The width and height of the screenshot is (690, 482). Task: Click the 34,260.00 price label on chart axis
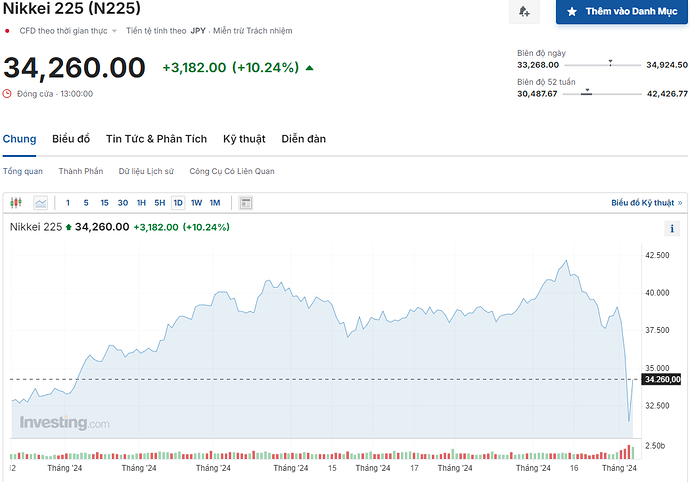(x=661, y=379)
